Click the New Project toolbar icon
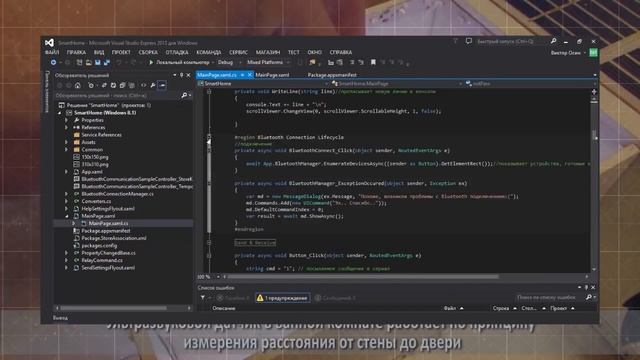Image resolution: width=640 pixels, height=360 pixels. click(80, 62)
